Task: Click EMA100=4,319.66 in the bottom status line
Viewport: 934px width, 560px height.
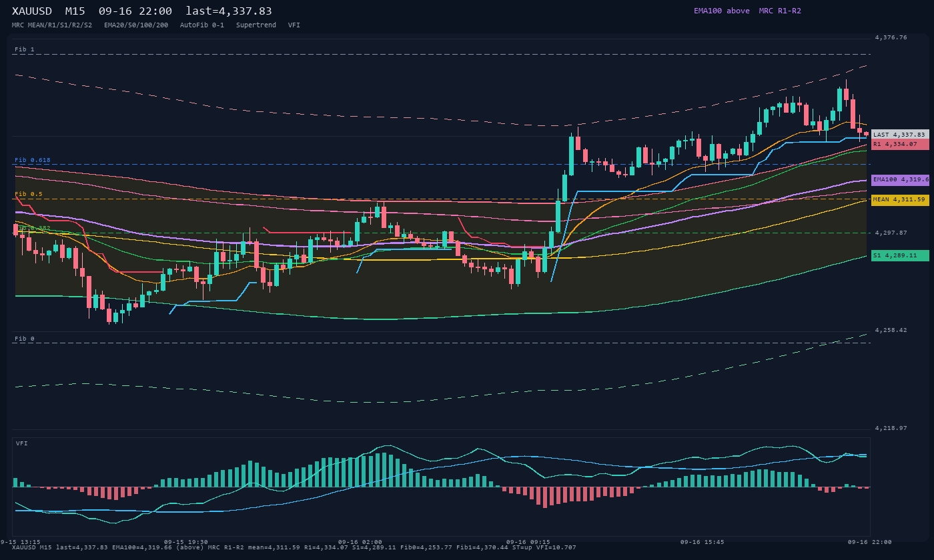Action: (x=142, y=547)
